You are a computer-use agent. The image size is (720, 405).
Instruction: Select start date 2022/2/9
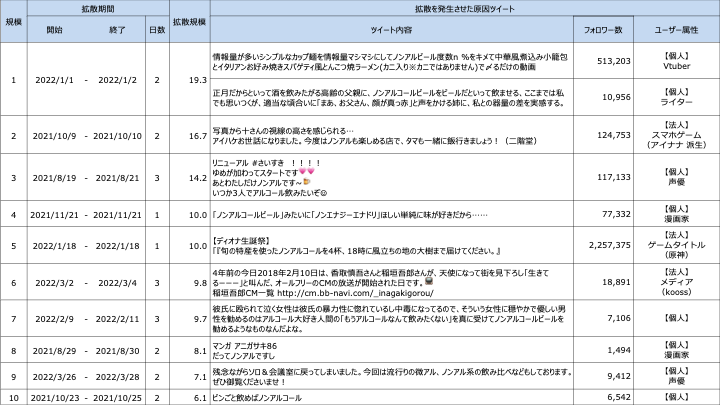pos(54,319)
